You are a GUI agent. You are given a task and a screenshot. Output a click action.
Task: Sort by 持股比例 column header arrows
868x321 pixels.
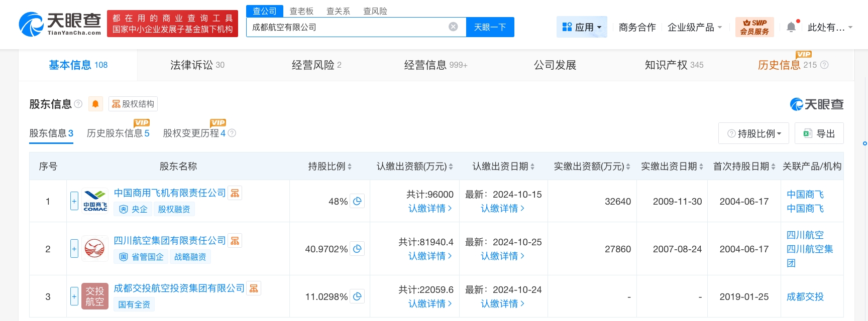(x=350, y=167)
